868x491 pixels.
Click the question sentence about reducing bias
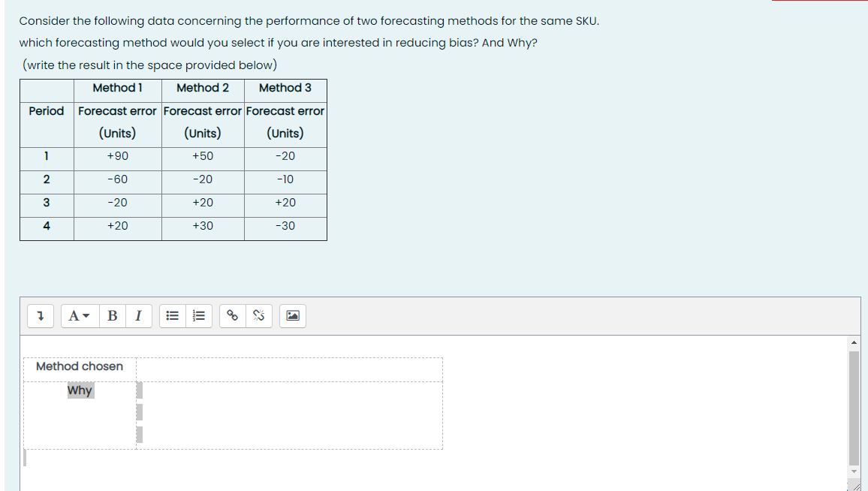(278, 43)
